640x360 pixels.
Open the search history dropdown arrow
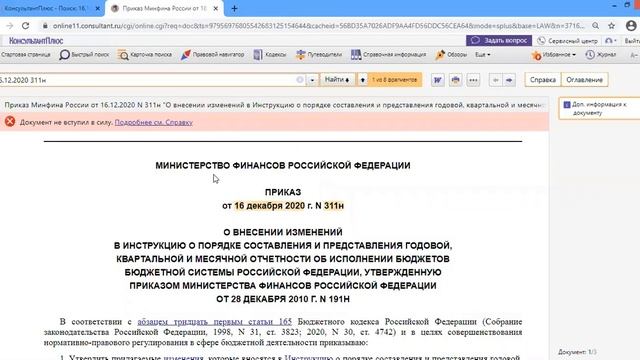312,80
